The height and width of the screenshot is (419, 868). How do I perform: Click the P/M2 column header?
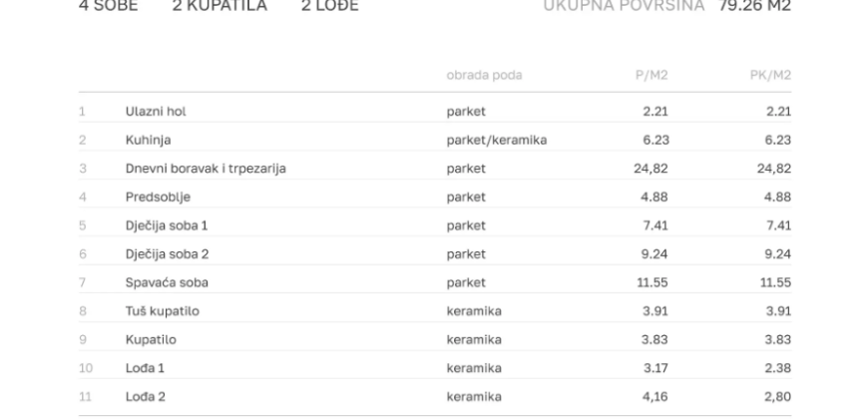pyautogui.click(x=651, y=75)
